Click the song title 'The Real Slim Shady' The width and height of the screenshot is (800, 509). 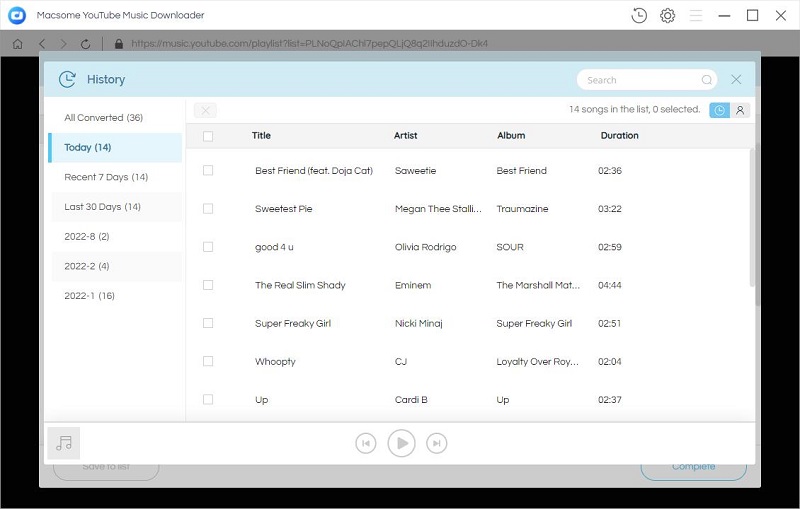coord(301,285)
